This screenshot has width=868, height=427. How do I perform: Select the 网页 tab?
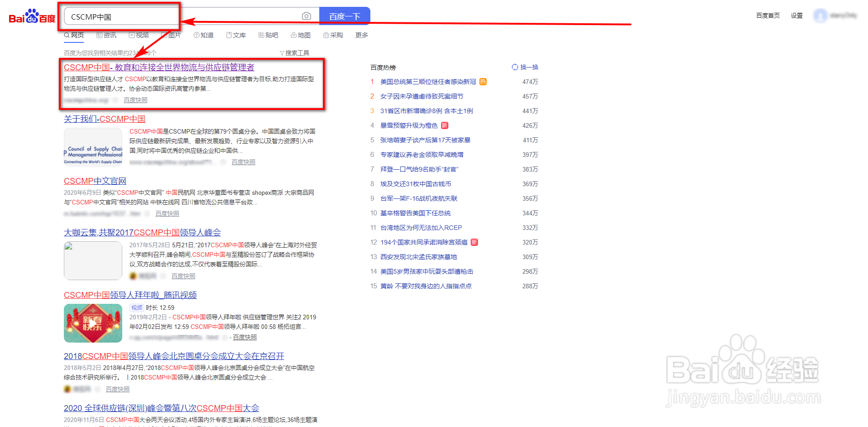[x=74, y=35]
